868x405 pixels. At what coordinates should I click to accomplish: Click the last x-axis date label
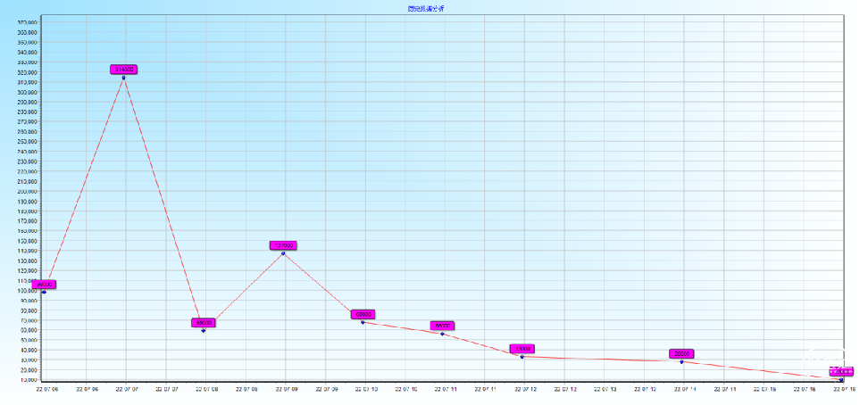pos(845,389)
